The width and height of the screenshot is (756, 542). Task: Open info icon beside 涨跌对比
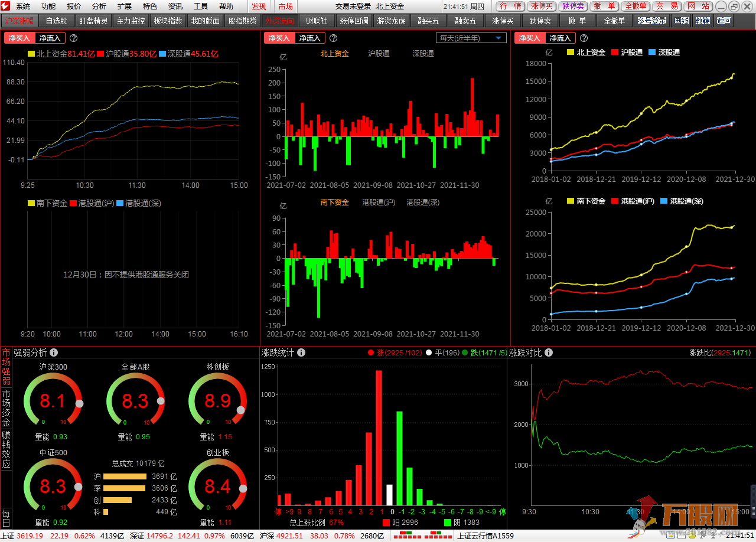coord(549,352)
